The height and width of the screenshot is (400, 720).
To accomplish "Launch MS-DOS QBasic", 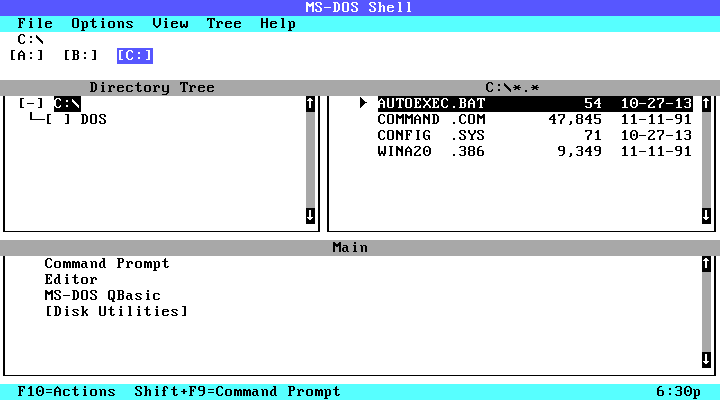I will pos(102,295).
